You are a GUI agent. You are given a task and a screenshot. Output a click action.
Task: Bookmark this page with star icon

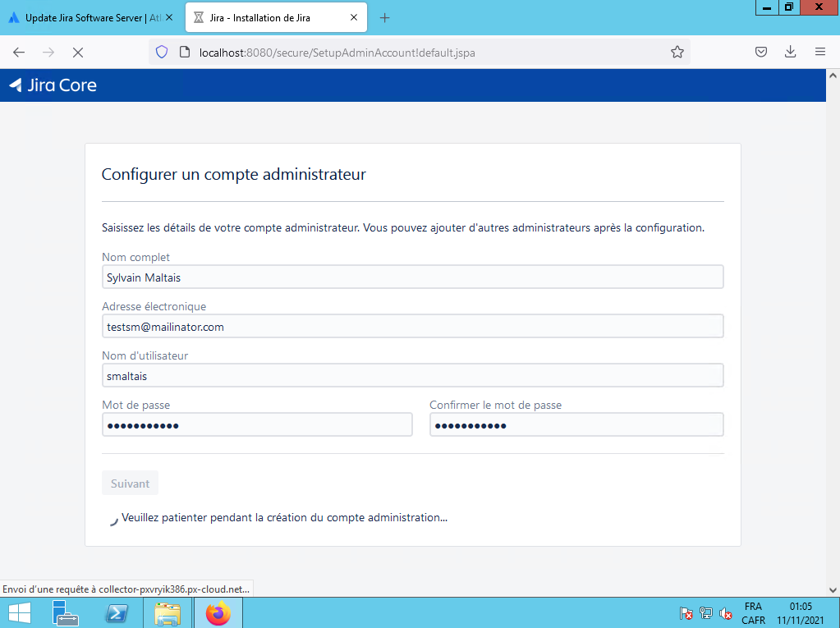coord(677,52)
